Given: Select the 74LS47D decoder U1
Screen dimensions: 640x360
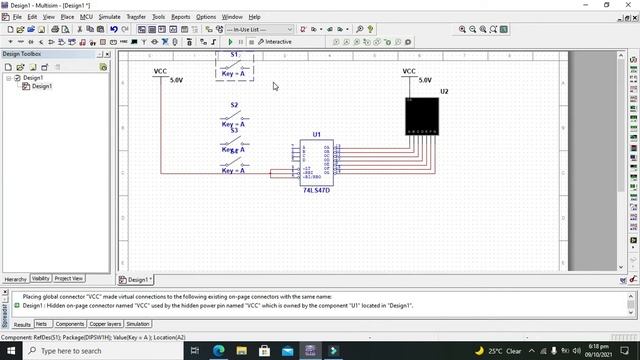Looking at the screenshot, I should (x=316, y=163).
